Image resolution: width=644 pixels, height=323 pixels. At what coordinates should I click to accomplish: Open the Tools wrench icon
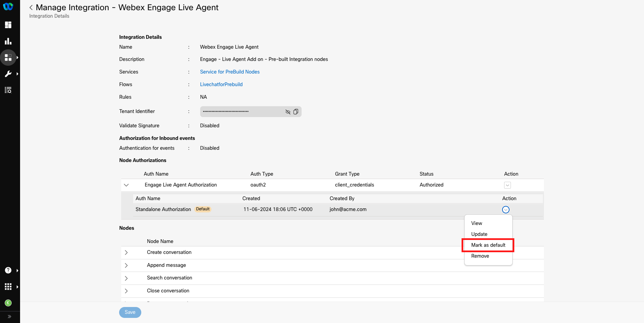click(x=8, y=74)
